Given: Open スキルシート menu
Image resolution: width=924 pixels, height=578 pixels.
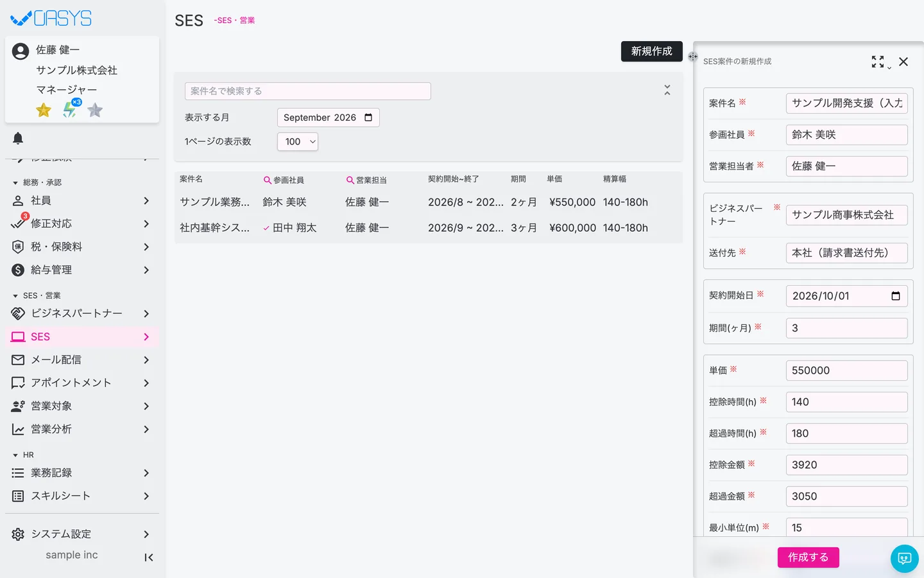Looking at the screenshot, I should [82, 496].
